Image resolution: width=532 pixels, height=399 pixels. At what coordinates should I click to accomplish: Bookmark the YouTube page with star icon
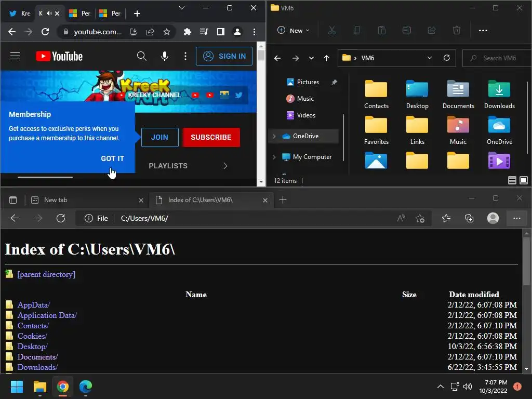click(167, 32)
